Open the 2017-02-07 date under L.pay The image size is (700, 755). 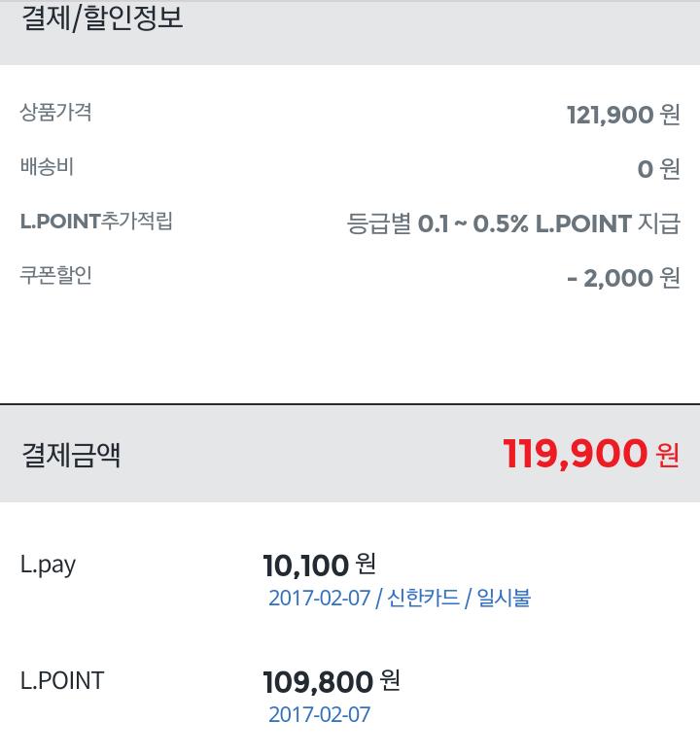[319, 598]
